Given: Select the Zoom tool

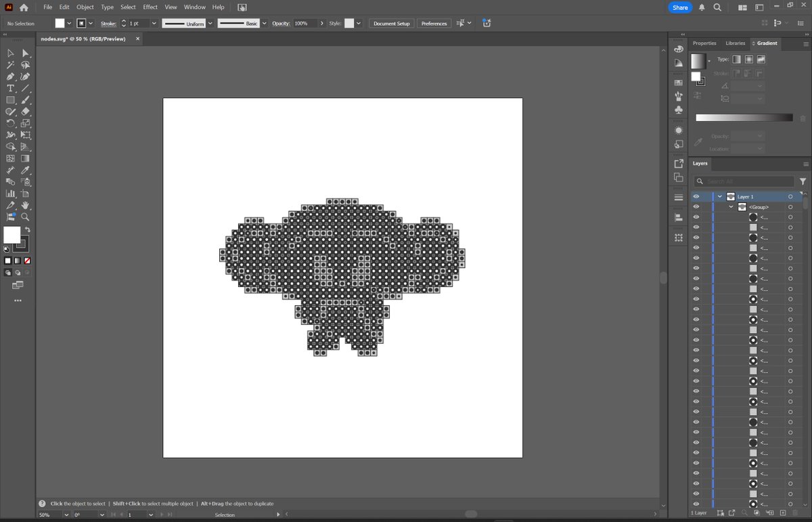Looking at the screenshot, I should (x=25, y=217).
